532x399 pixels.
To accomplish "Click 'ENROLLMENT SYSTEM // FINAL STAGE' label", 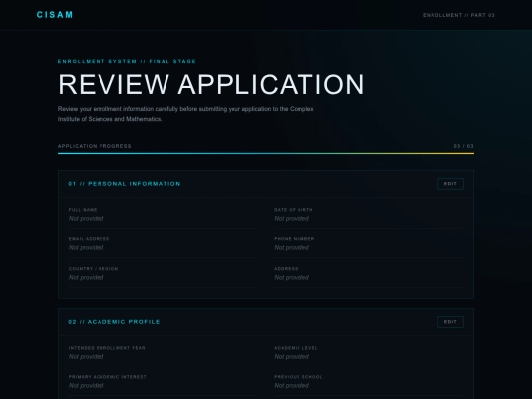I will tap(127, 61).
